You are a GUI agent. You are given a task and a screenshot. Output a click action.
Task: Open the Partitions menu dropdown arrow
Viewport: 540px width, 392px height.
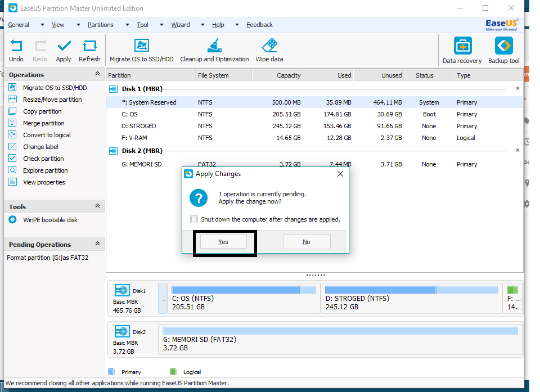[128, 25]
